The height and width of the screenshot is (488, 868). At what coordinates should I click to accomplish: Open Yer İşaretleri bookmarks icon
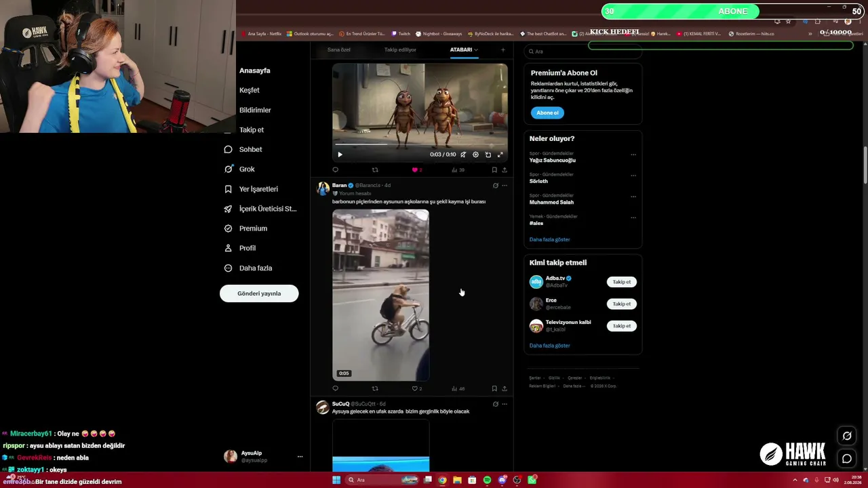[x=228, y=189]
